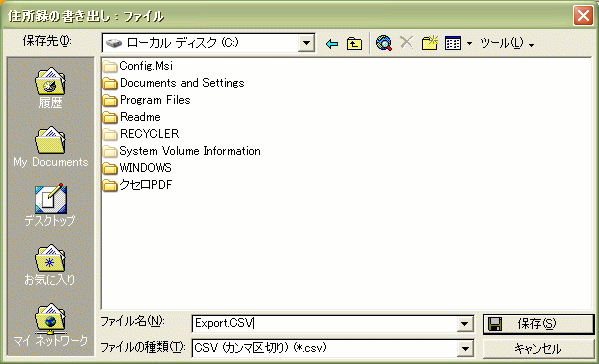Open the 履歴 history location
This screenshot has height=364, width=599.
tap(50, 88)
